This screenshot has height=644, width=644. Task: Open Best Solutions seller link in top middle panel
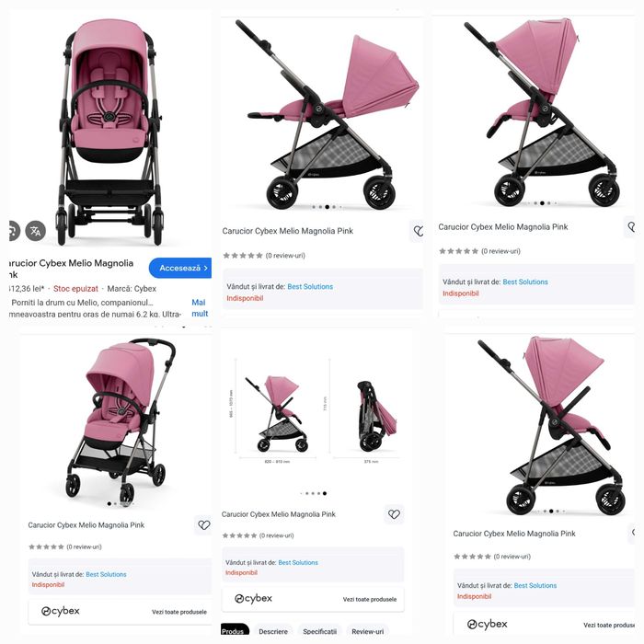[x=310, y=287]
